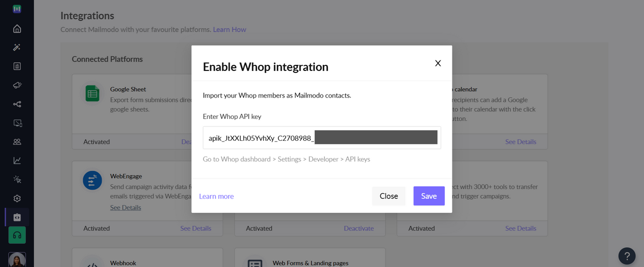Click Activated status in Google Sheet card
The width and height of the screenshot is (644, 267).
(x=97, y=142)
